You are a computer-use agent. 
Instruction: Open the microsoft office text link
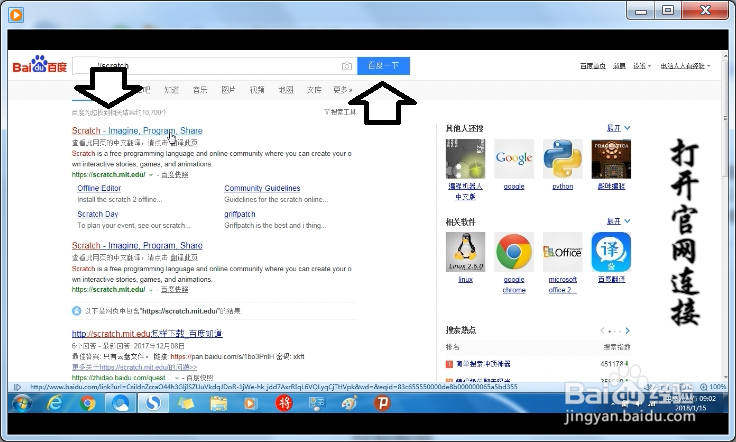pos(562,284)
